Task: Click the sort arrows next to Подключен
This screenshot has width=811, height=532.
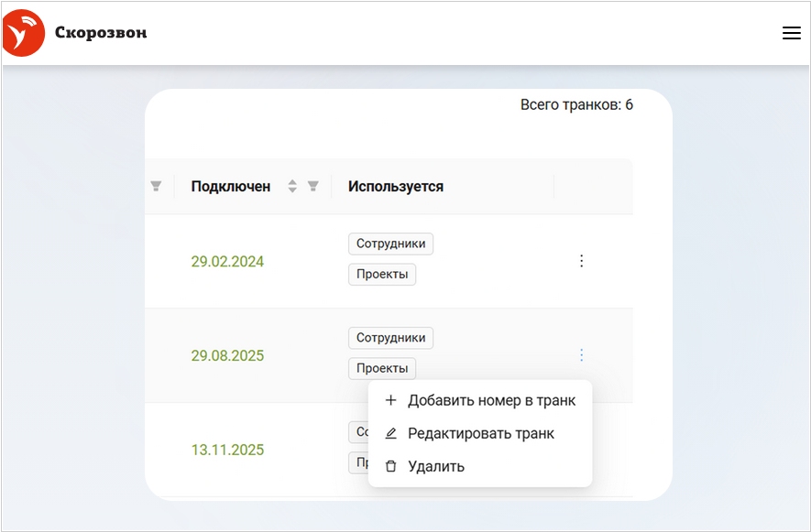Action: tap(292, 186)
